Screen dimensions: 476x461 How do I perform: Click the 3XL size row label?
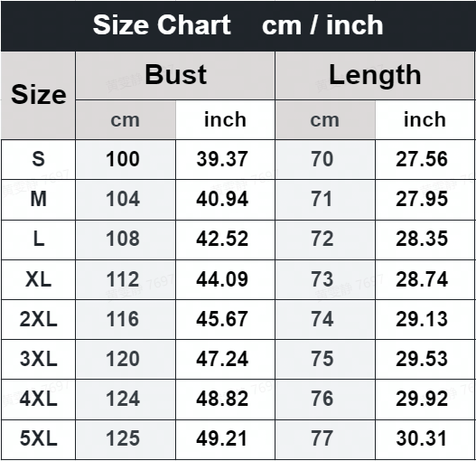tap(38, 359)
